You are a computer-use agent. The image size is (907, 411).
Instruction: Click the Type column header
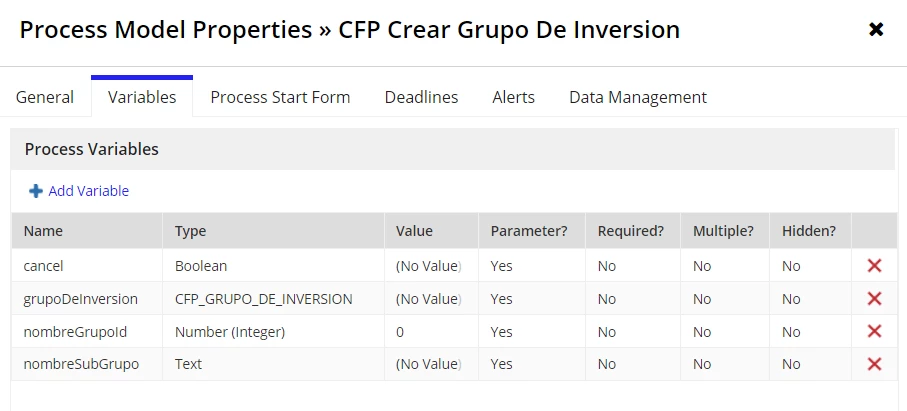[190, 231]
